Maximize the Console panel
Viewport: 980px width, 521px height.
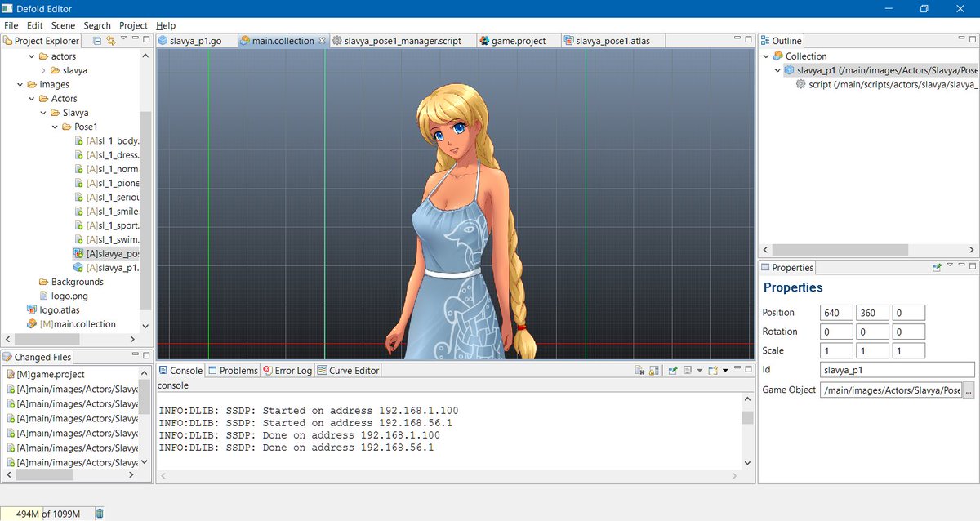click(749, 369)
